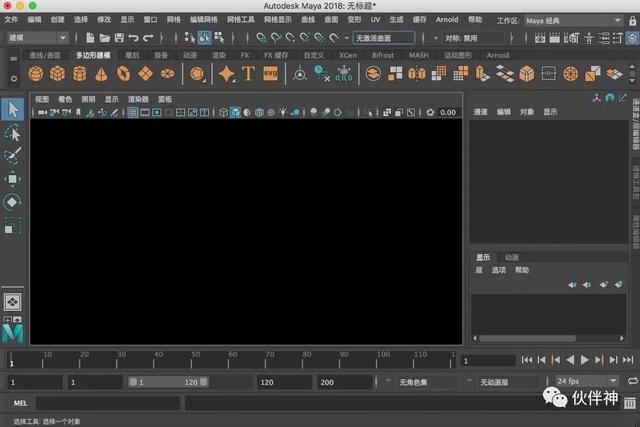This screenshot has width=640, height=427.
Task: Toggle wireframe display in viewport toolbar
Action: pyautogui.click(x=223, y=113)
